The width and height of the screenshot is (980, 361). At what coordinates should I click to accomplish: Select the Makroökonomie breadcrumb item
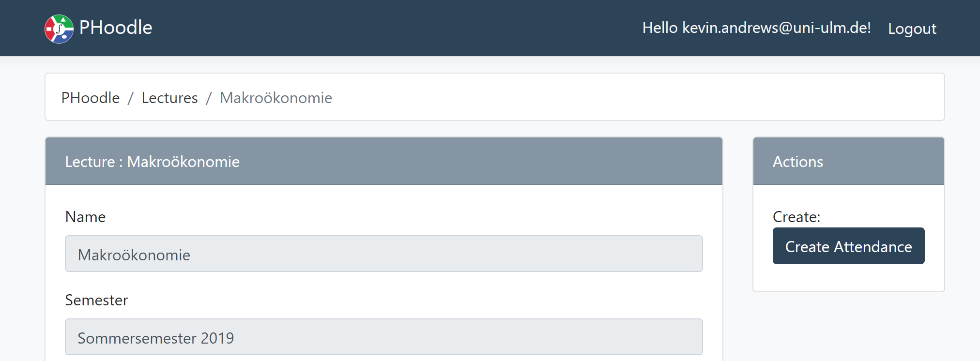(x=276, y=98)
